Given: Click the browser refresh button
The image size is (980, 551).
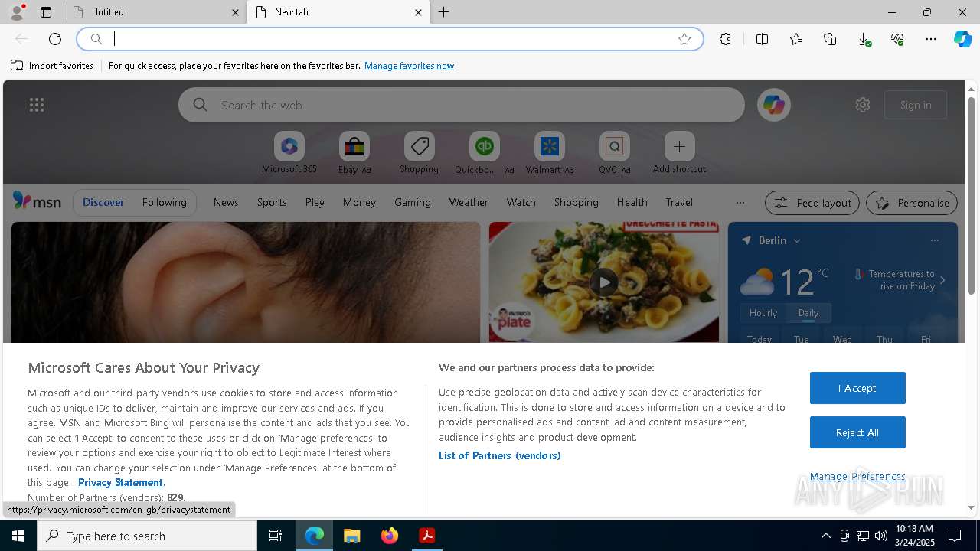Looking at the screenshot, I should [x=55, y=39].
